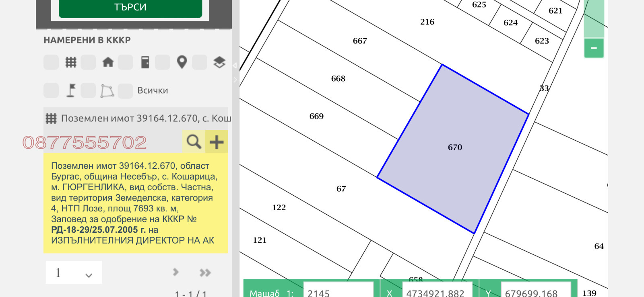The height and width of the screenshot is (297, 644).
Task: Select the Поземлен имот 39164.12.670 result row
Action: pyautogui.click(x=137, y=118)
